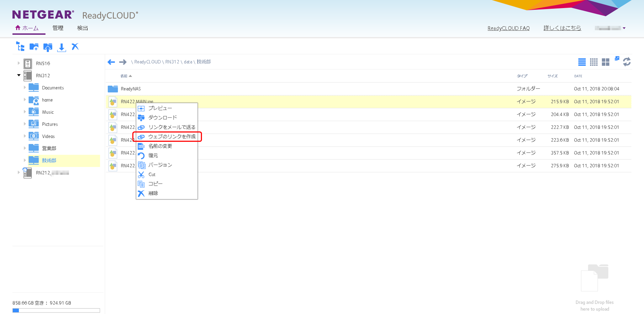Screen dimensions: 644x314
Task: Click the new folder toolbar icon
Action: 34,47
